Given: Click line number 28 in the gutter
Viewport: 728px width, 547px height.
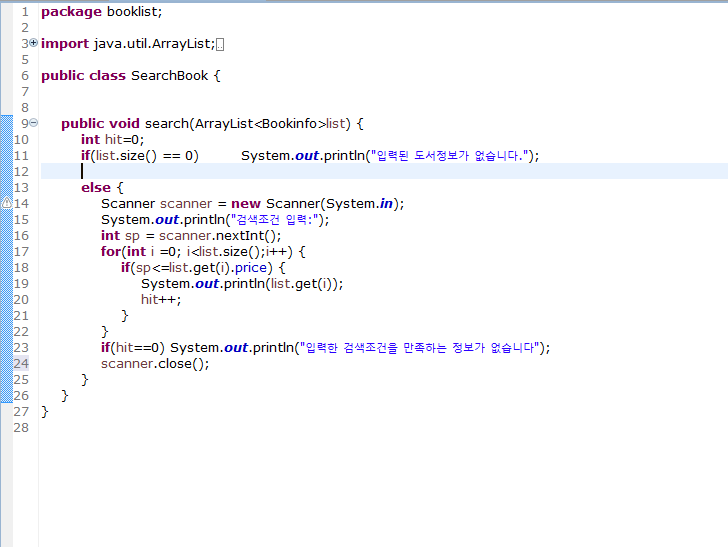Looking at the screenshot, I should (x=21, y=428).
